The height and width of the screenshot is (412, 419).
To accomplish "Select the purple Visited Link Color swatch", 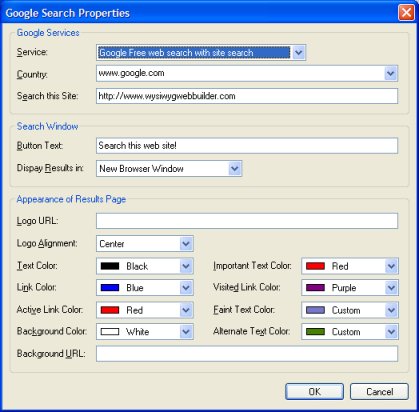I will pyautogui.click(x=315, y=288).
